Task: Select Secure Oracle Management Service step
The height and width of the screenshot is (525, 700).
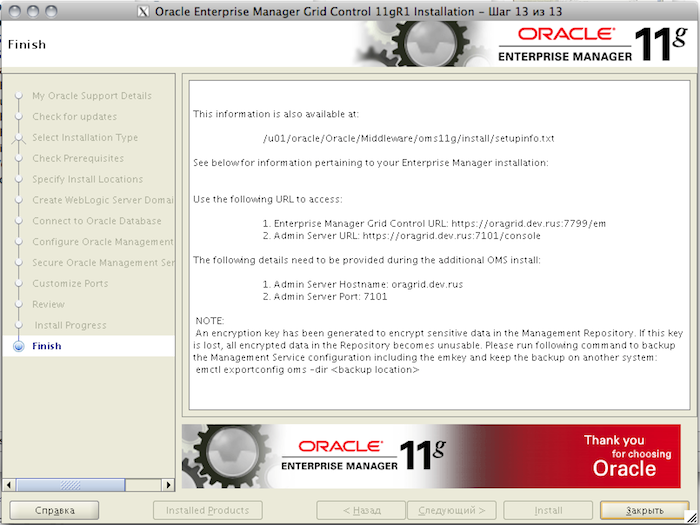Action: [x=103, y=262]
